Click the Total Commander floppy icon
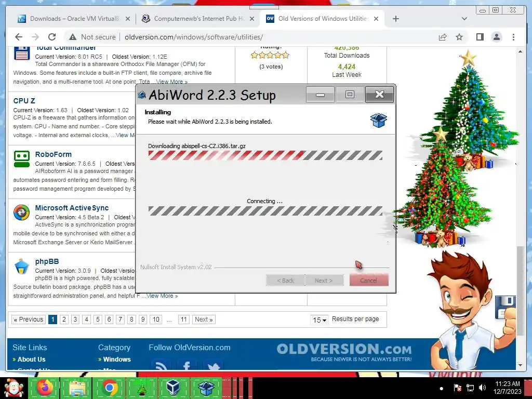This screenshot has width=532, height=399. click(22, 54)
